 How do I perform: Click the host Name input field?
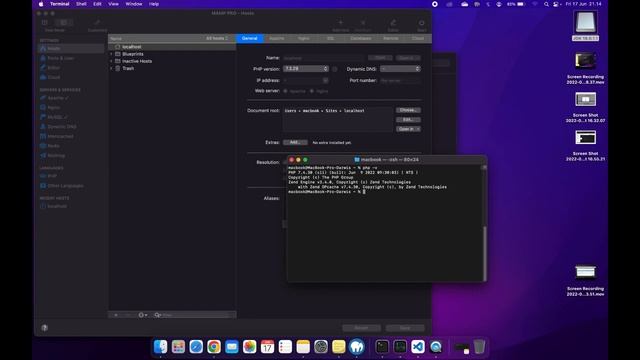click(323, 58)
